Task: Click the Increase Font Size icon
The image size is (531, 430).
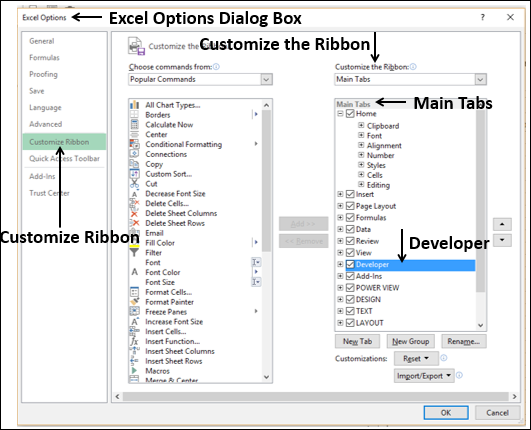Action: (134, 321)
